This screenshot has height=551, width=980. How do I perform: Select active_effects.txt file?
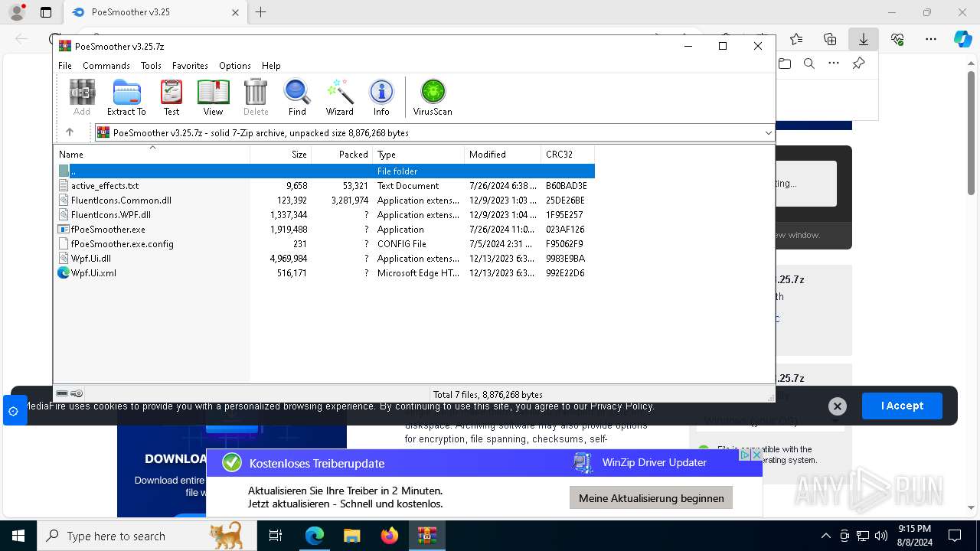[x=105, y=186]
